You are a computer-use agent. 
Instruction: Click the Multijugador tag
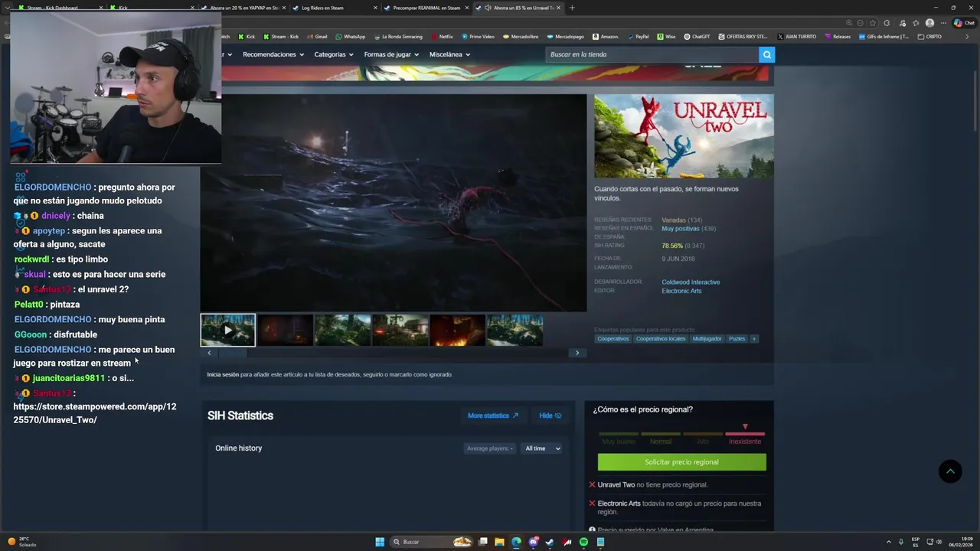[707, 338]
